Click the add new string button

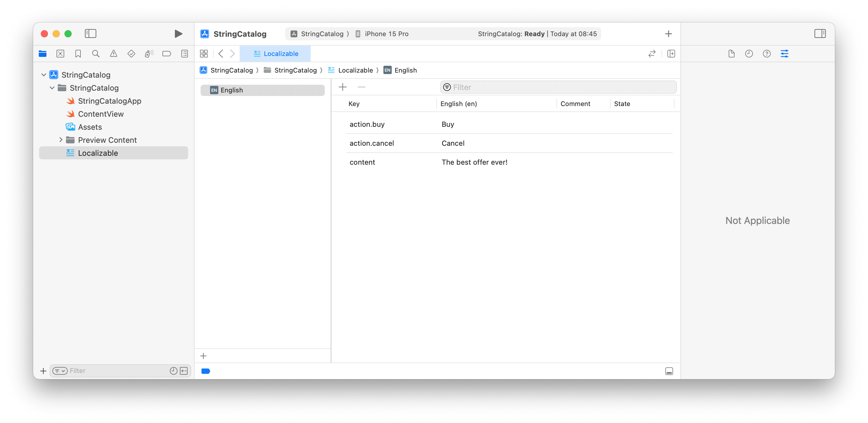click(343, 87)
